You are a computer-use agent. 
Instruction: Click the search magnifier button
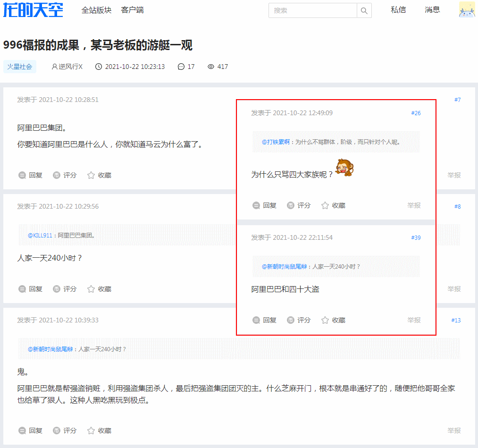[364, 10]
